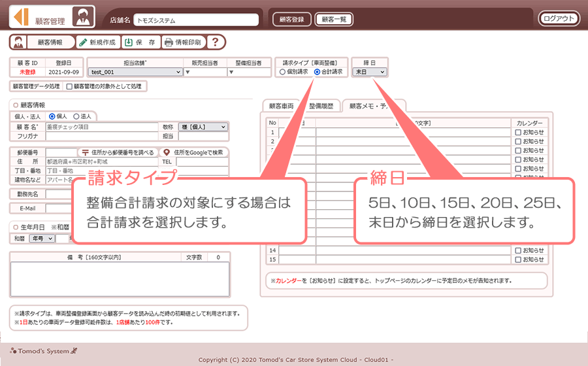
Task: Open the 販売担当者 dropdown
Action: [205, 72]
